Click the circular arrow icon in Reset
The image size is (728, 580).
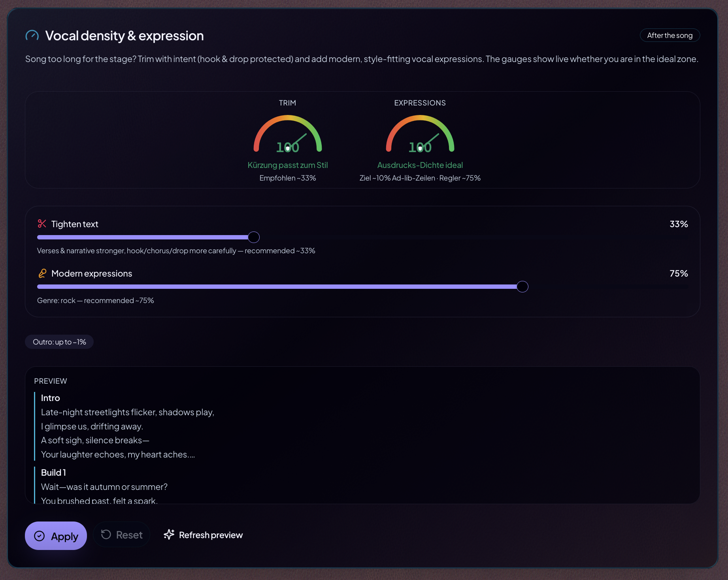(x=106, y=535)
